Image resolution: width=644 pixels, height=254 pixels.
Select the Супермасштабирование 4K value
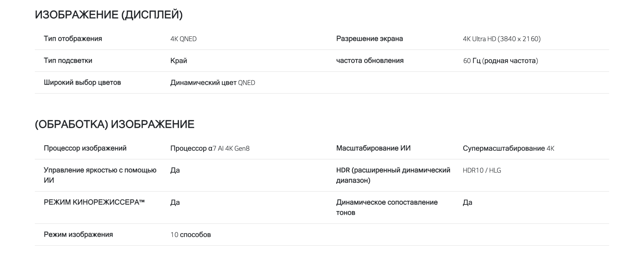pyautogui.click(x=508, y=148)
